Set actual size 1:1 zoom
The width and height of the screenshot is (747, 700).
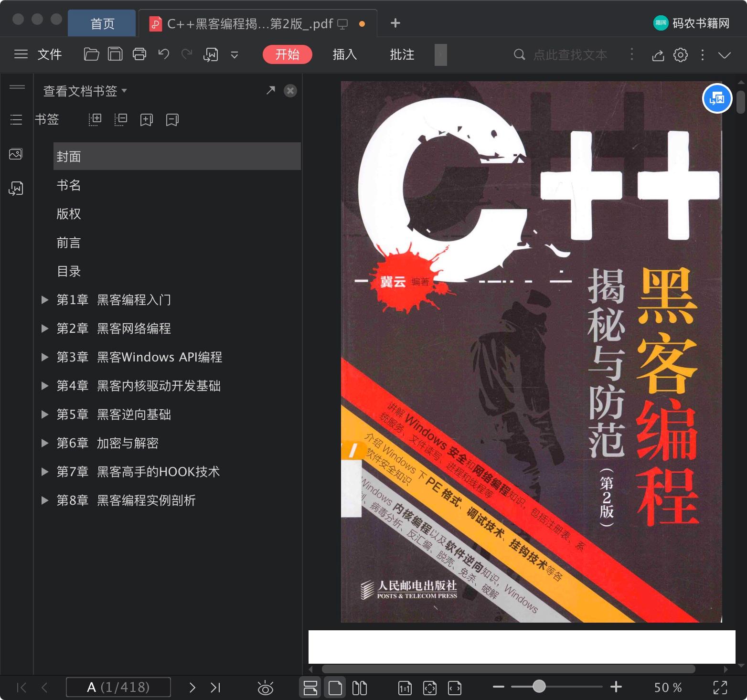(405, 688)
